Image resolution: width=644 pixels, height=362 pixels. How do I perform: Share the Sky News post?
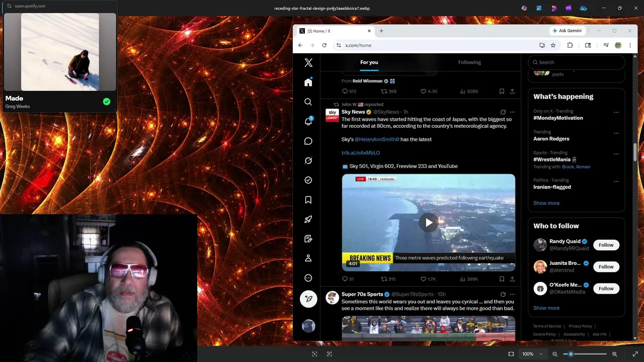tap(512, 279)
